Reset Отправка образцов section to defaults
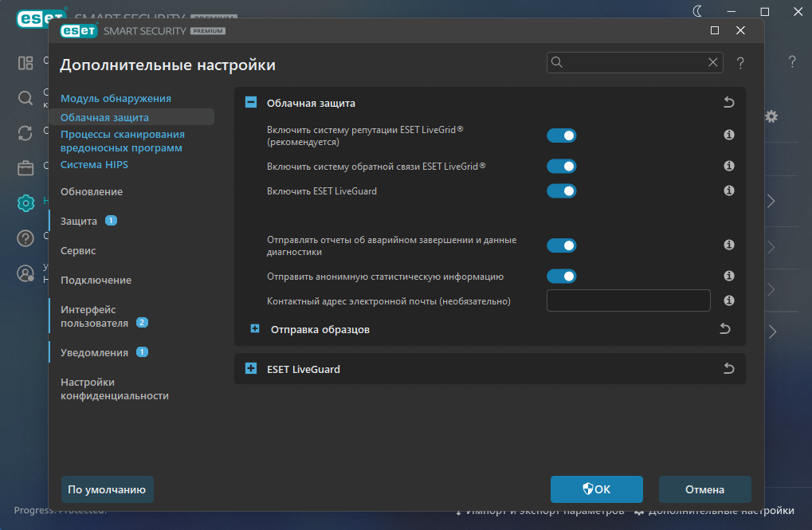This screenshot has width=812, height=530. point(725,328)
